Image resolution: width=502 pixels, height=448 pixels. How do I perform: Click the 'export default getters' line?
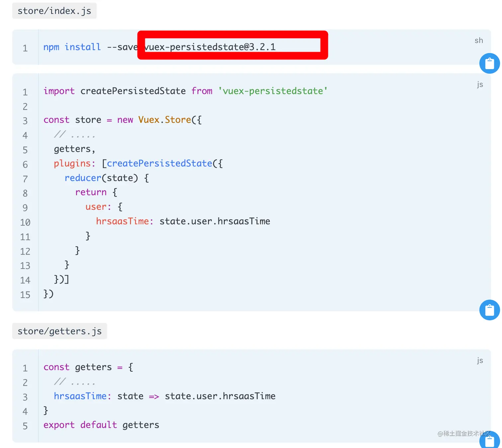tap(101, 425)
